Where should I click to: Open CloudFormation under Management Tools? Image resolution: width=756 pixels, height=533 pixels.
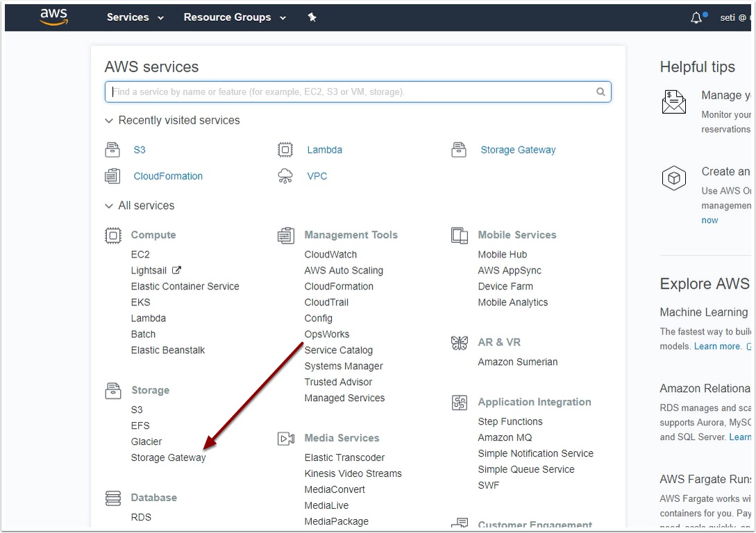[x=339, y=286]
